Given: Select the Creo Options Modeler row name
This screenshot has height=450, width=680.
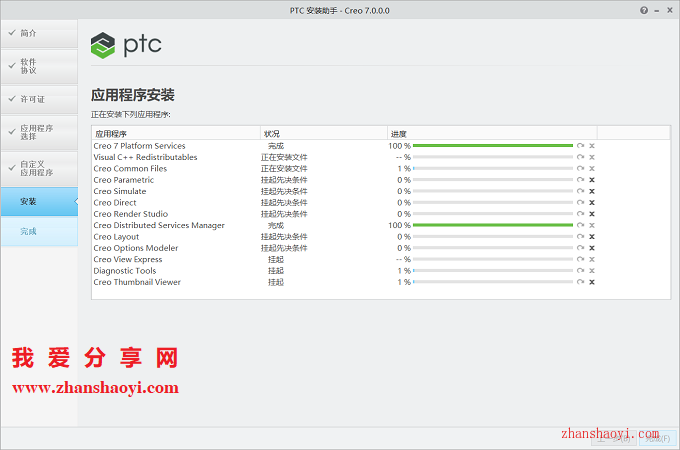Looking at the screenshot, I should point(136,248).
